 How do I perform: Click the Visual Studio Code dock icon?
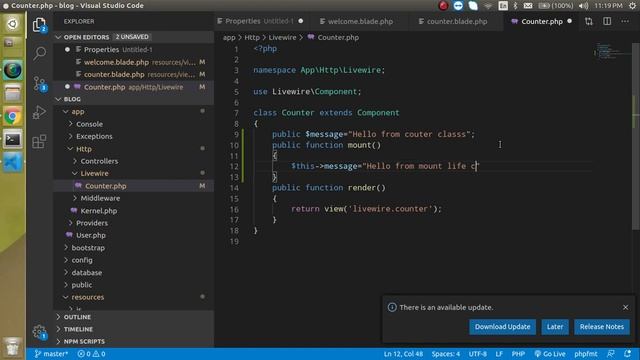click(x=12, y=163)
